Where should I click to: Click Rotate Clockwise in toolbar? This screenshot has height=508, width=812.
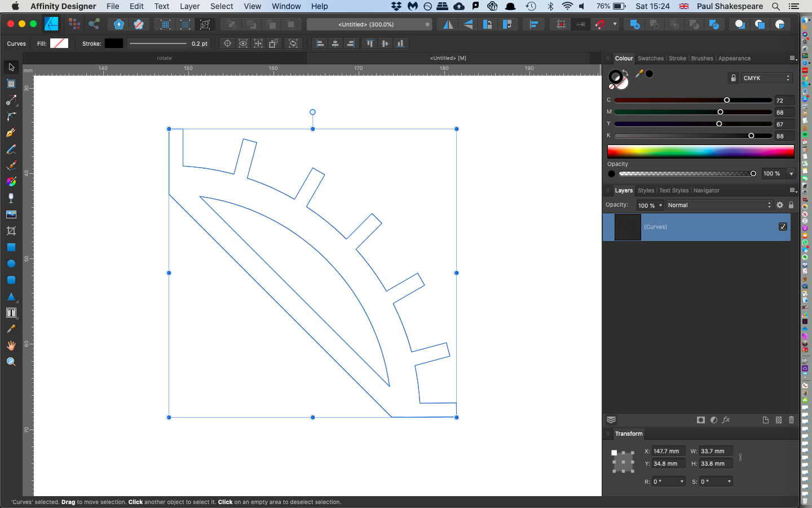coord(507,24)
